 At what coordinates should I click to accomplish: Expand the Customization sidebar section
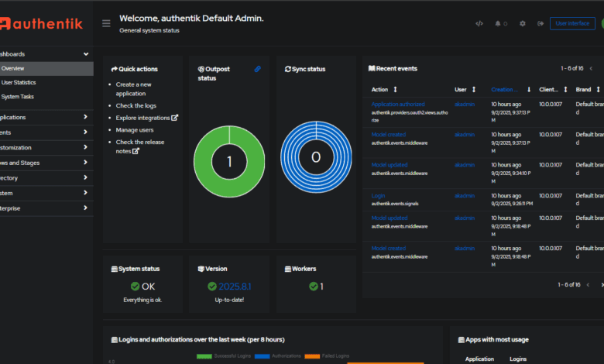(x=46, y=147)
